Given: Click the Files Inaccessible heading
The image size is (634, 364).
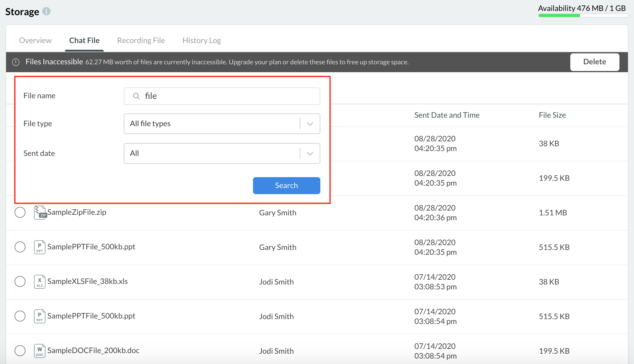Looking at the screenshot, I should [54, 62].
